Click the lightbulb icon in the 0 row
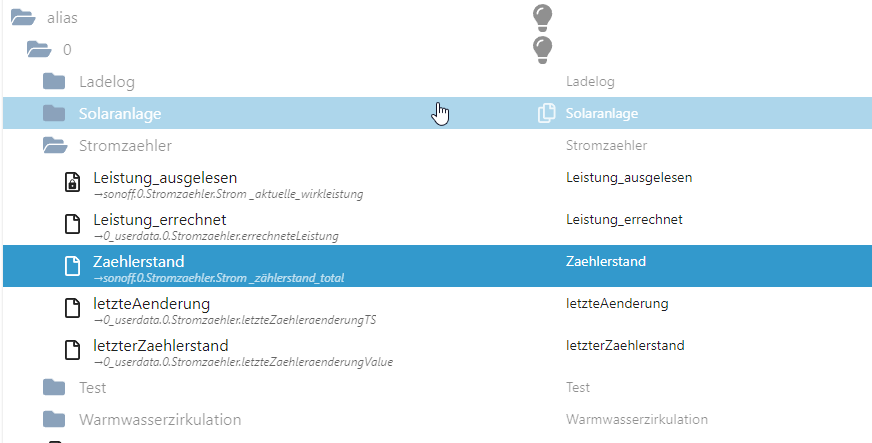The width and height of the screenshot is (872, 443). [542, 50]
